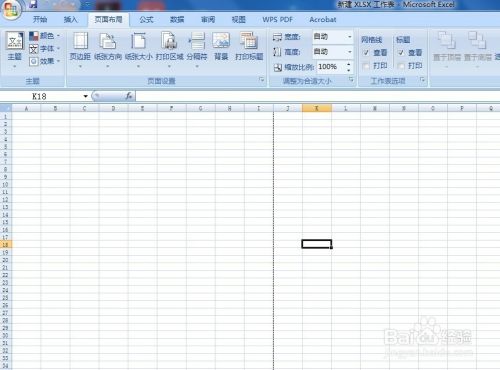The image size is (500, 370).
Task: Select column header K
Action: click(317, 108)
